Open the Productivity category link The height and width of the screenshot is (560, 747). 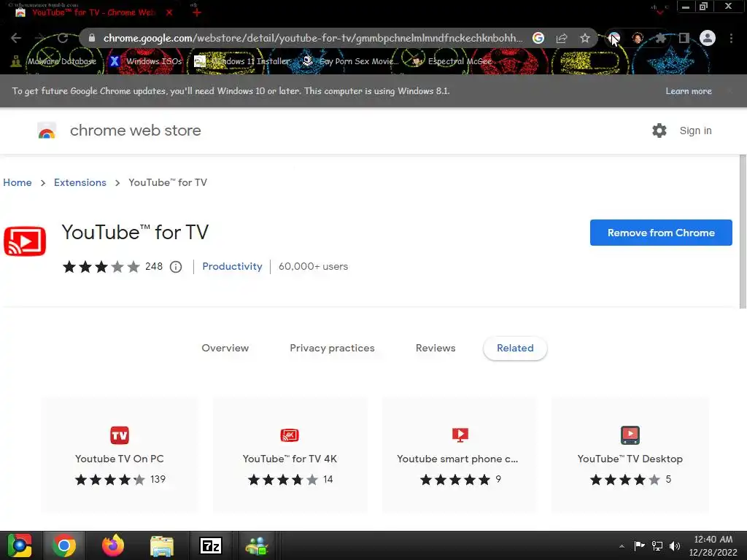pos(232,267)
